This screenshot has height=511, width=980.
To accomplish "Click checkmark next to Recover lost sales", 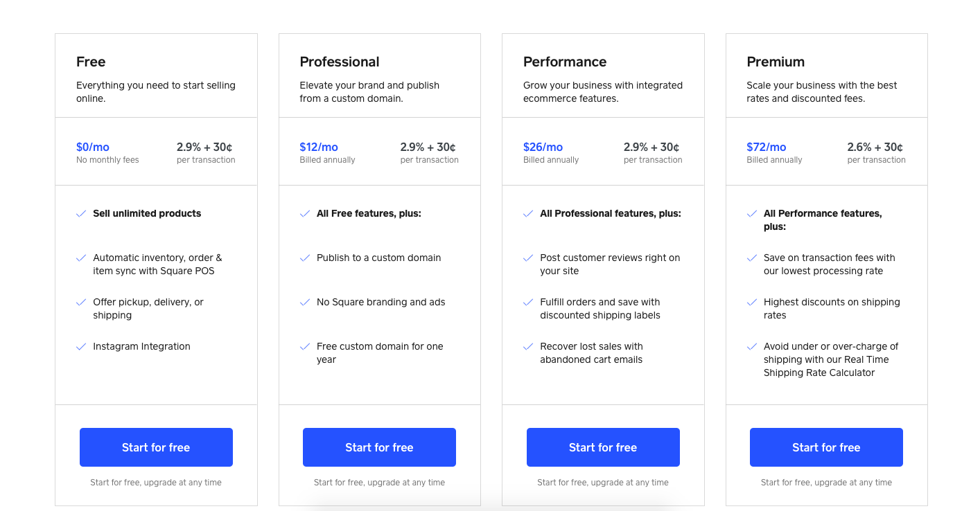I will (x=528, y=347).
